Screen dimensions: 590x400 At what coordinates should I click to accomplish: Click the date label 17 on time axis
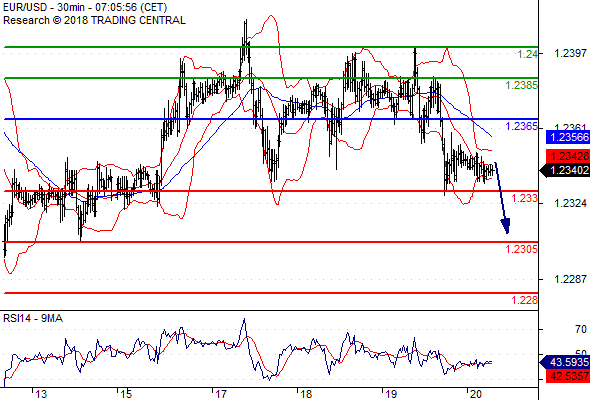221,394
